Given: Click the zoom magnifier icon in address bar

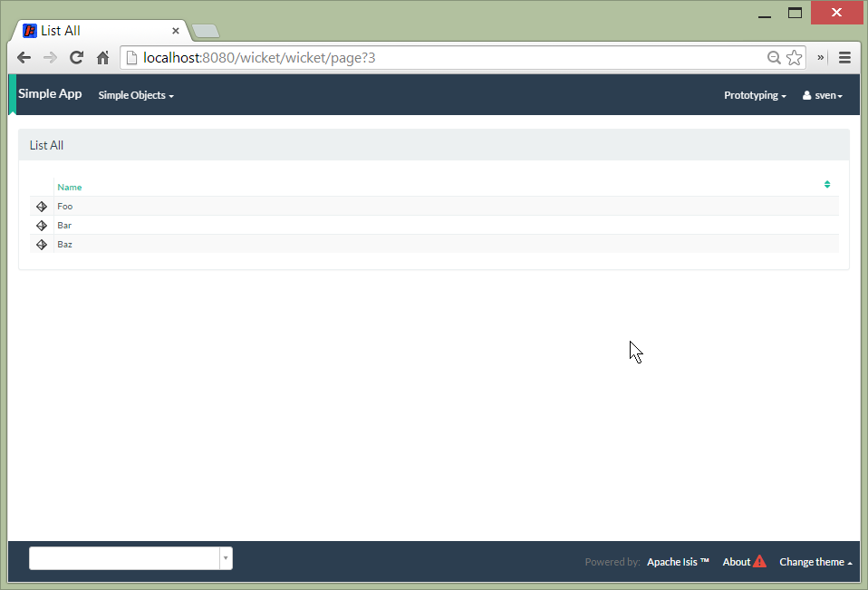Looking at the screenshot, I should point(774,58).
